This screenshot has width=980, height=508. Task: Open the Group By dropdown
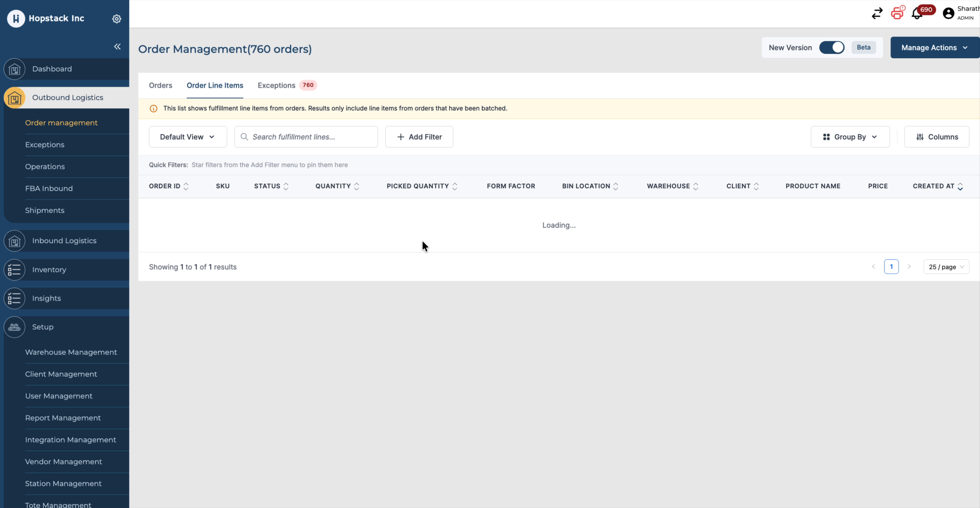pyautogui.click(x=850, y=137)
